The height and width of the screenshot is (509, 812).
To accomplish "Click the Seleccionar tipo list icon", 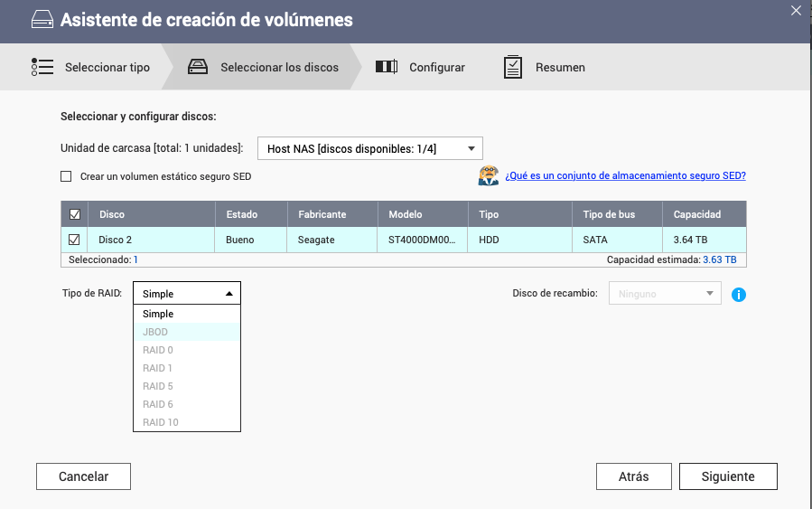I will click(x=42, y=67).
